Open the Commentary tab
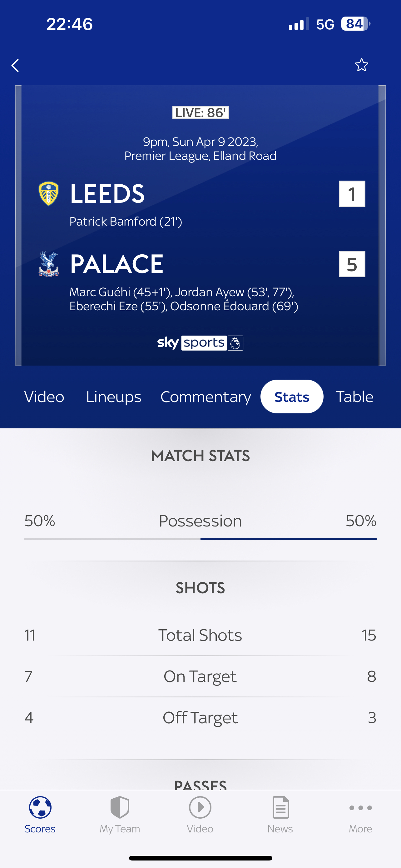This screenshot has width=401, height=868. coord(206,397)
